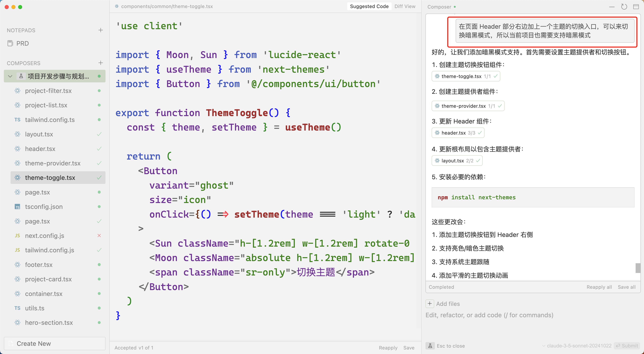
Task: Click the green dot status on container.tsx
Action: [99, 293]
